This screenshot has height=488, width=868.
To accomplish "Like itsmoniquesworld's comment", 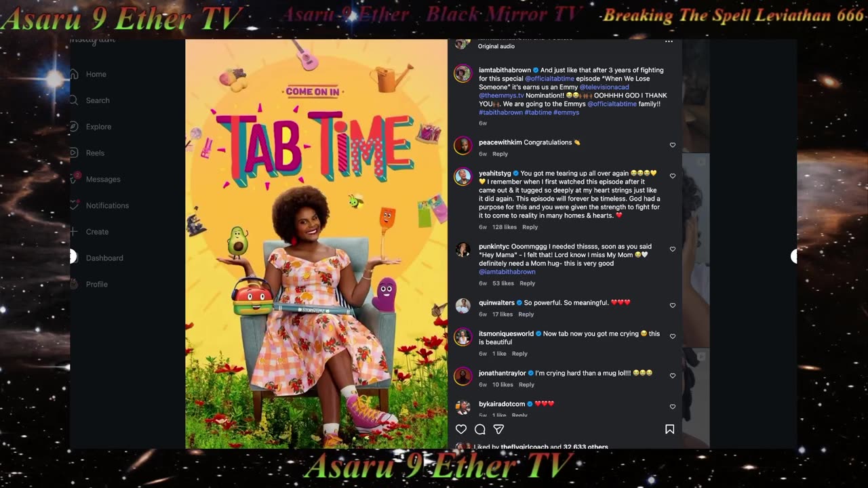I will pyautogui.click(x=673, y=336).
